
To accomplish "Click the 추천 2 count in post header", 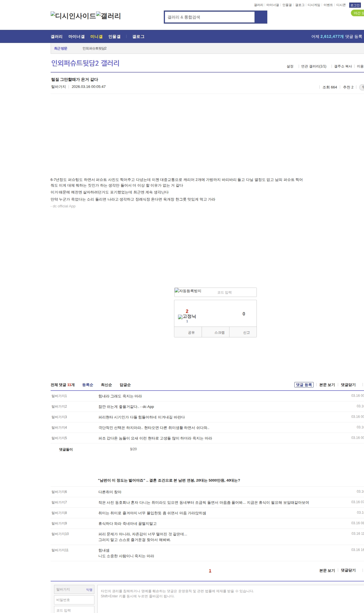I will (348, 87).
